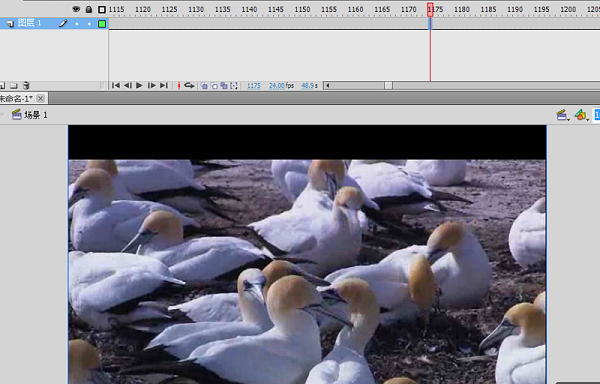The width and height of the screenshot is (600, 384).
Task: Toggle show all layers as outlines
Action: (102, 9)
